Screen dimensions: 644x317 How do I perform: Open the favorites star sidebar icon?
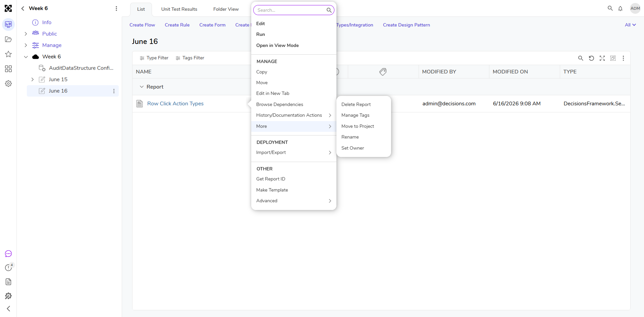coord(8,54)
